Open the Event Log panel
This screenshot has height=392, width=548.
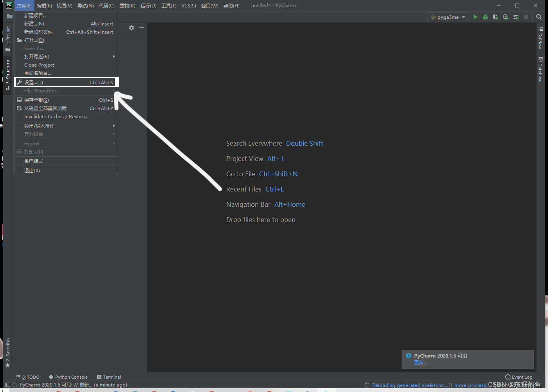coord(519,377)
